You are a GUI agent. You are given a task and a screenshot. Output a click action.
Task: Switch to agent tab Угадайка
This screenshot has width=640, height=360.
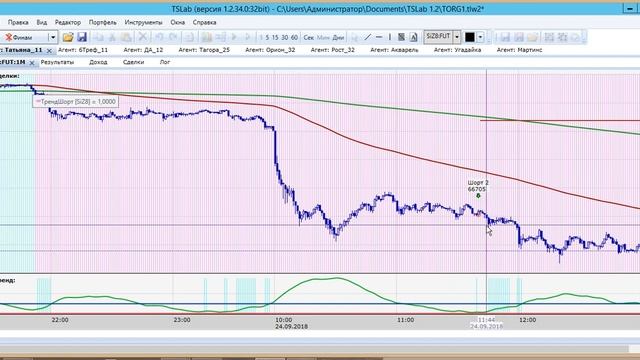458,50
